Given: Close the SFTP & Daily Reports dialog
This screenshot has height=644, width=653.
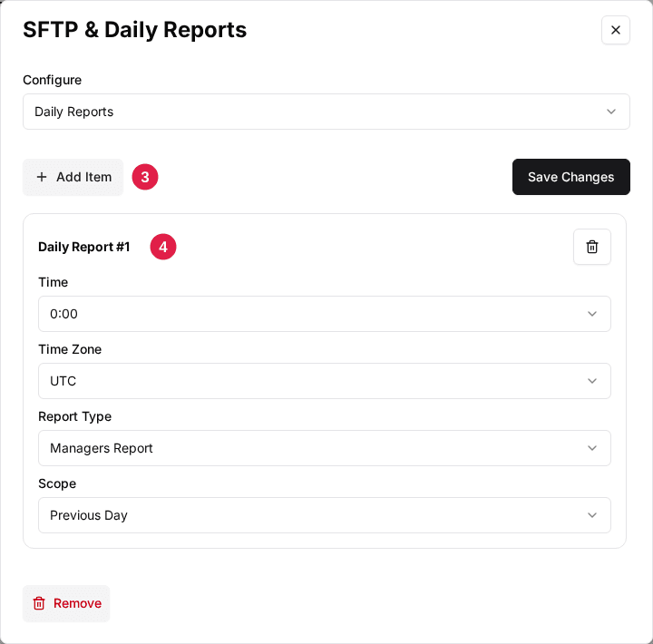Looking at the screenshot, I should [615, 30].
